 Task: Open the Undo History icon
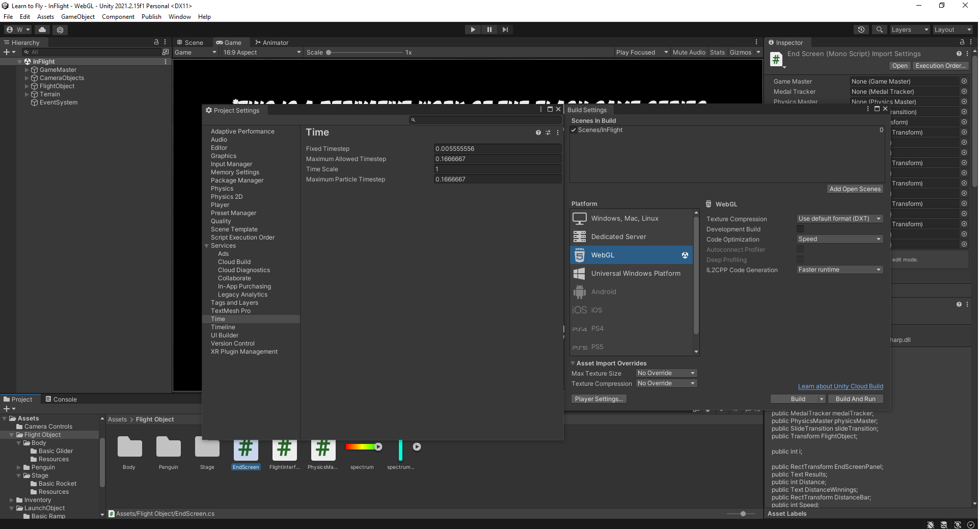(x=861, y=30)
